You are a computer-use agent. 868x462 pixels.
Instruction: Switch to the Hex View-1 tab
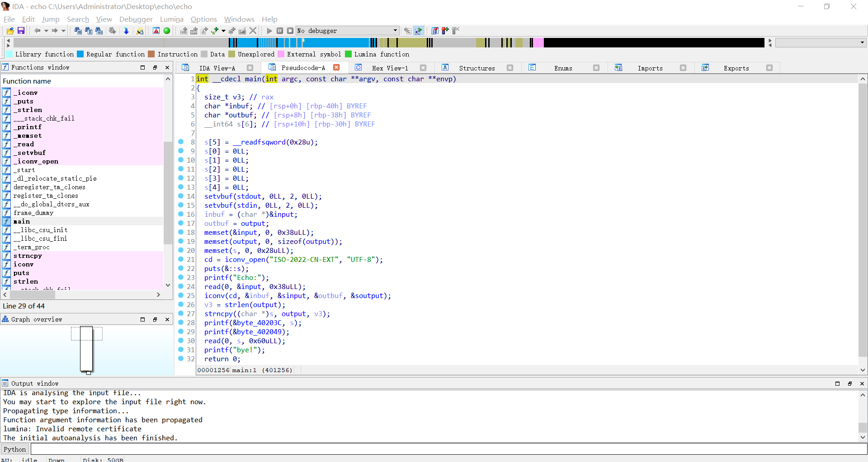point(390,68)
